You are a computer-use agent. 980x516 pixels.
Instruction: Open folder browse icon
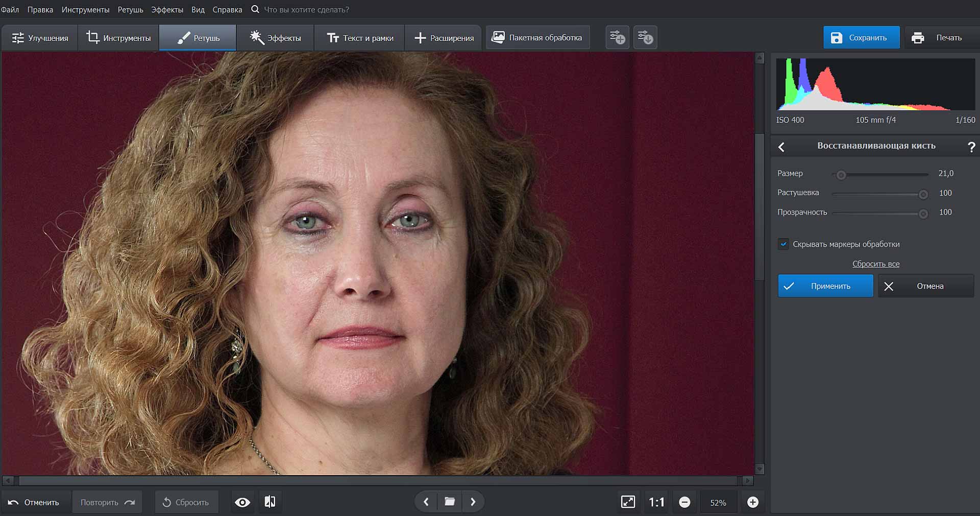coord(450,502)
